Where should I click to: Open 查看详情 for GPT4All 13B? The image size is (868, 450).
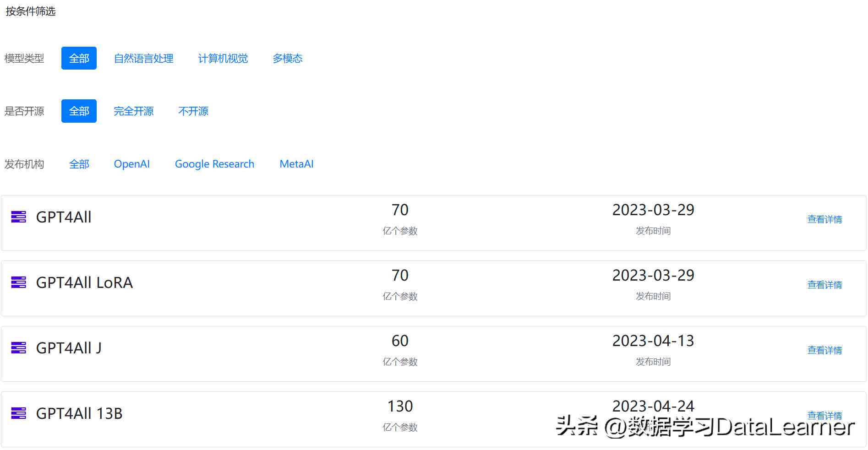[x=824, y=415]
